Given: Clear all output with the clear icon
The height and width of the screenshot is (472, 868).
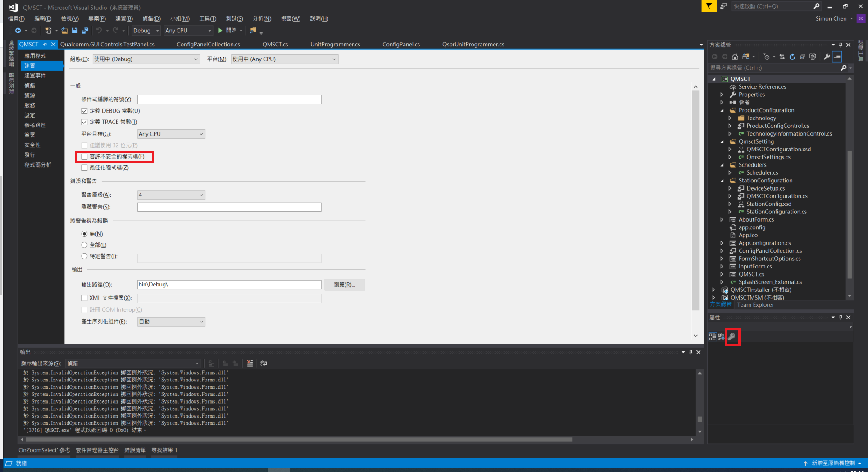Looking at the screenshot, I should coord(250,363).
